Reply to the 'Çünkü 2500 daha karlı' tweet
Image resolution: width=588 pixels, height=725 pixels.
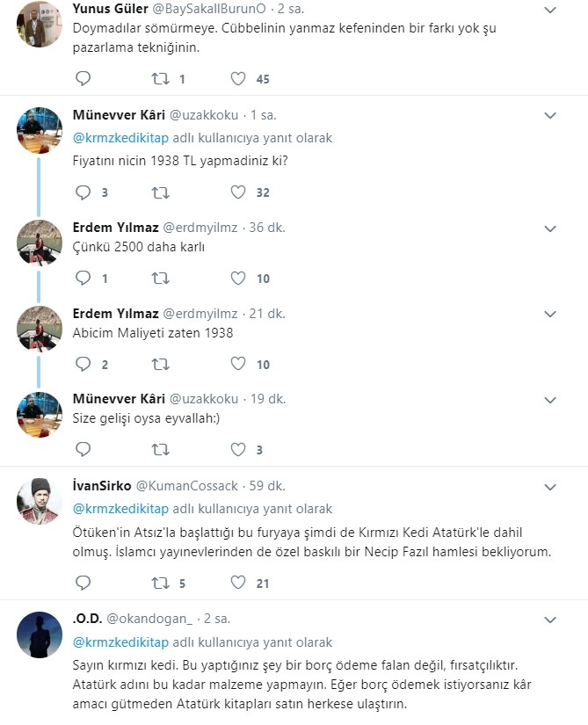(x=83, y=279)
